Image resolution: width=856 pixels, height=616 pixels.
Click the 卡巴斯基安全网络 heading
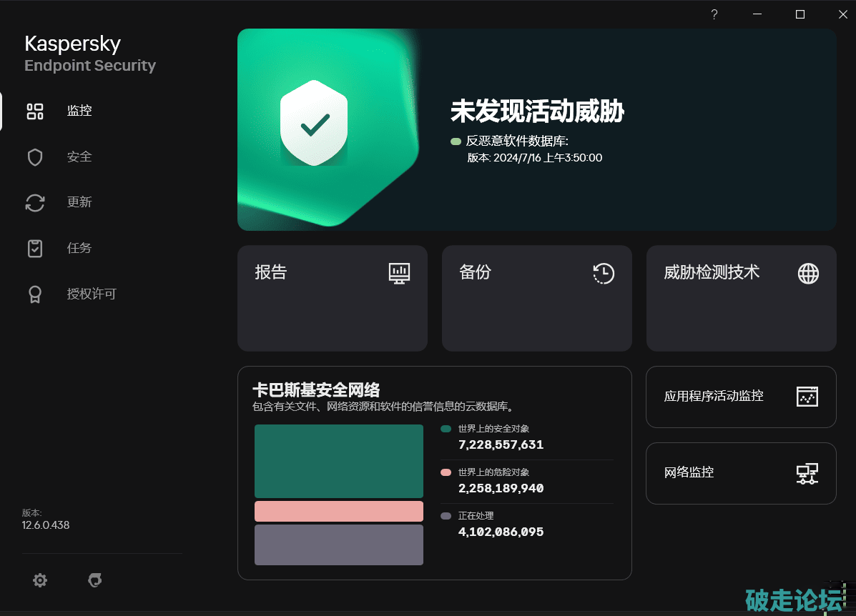click(316, 389)
